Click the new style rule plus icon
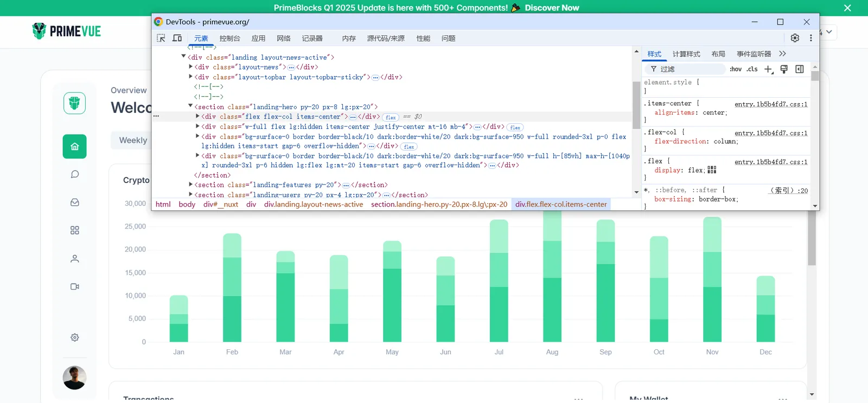 click(768, 69)
